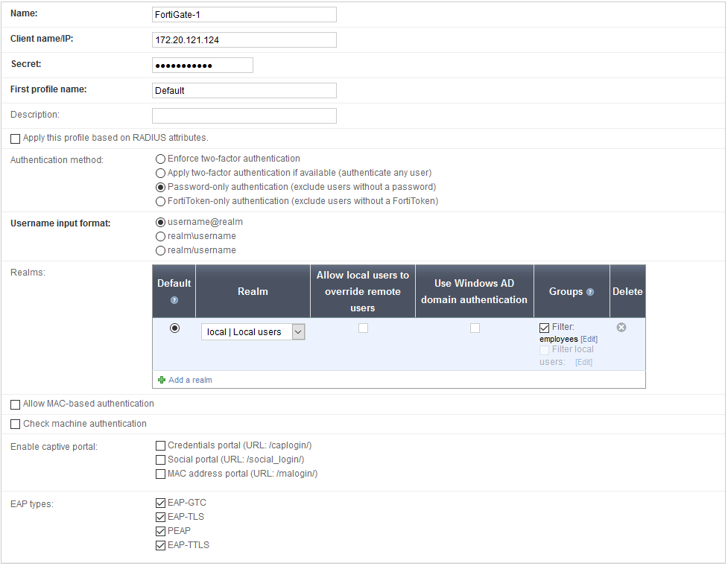Click the Client name/IP field

[244, 40]
